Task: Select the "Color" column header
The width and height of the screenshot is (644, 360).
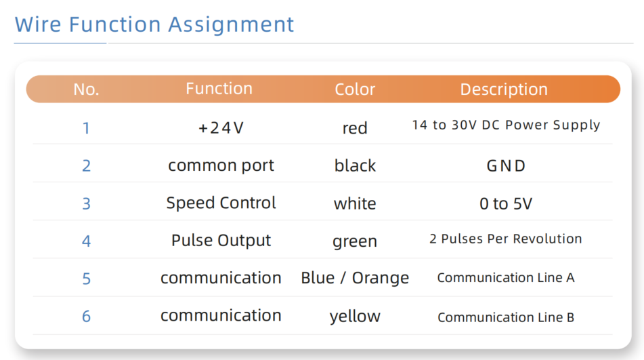Action: click(x=355, y=89)
